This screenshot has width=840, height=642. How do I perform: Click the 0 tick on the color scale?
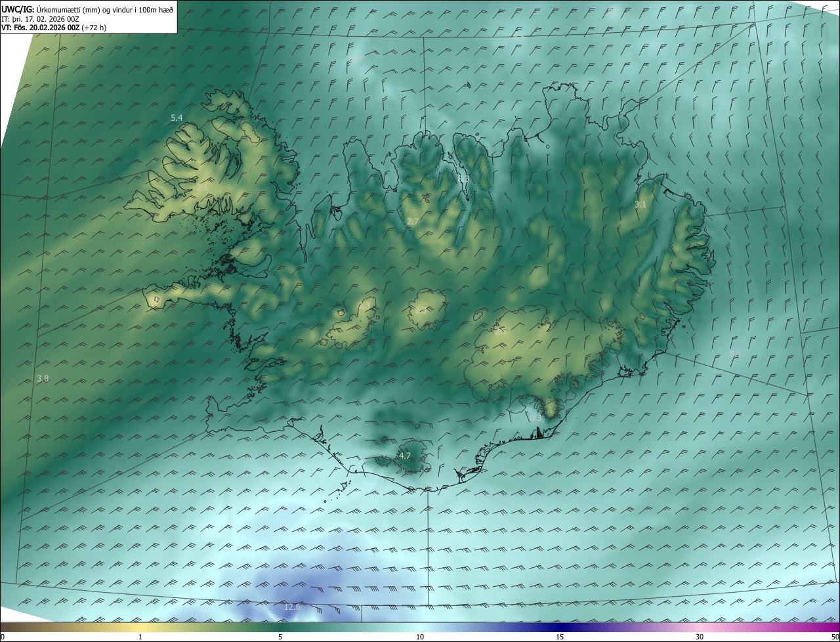3,637
